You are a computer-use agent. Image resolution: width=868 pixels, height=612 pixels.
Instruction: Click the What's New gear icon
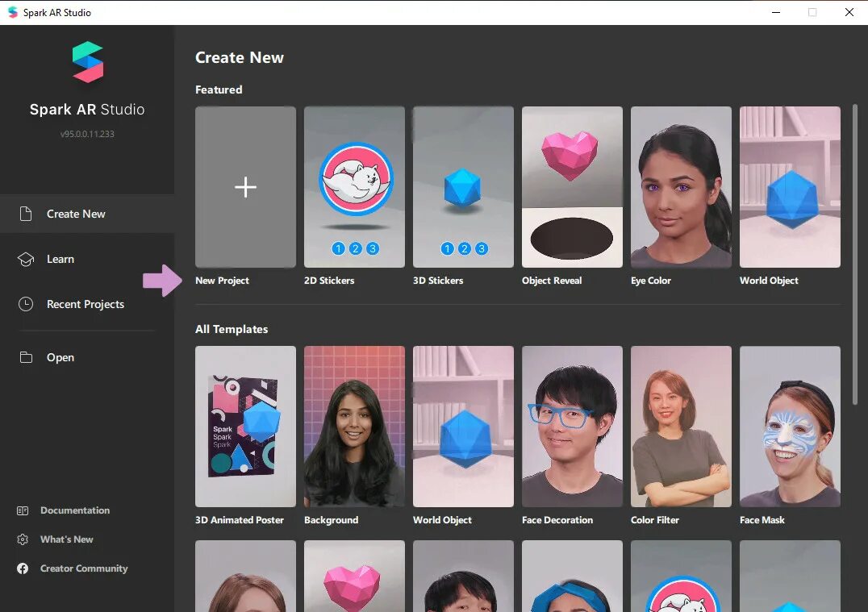click(x=23, y=539)
